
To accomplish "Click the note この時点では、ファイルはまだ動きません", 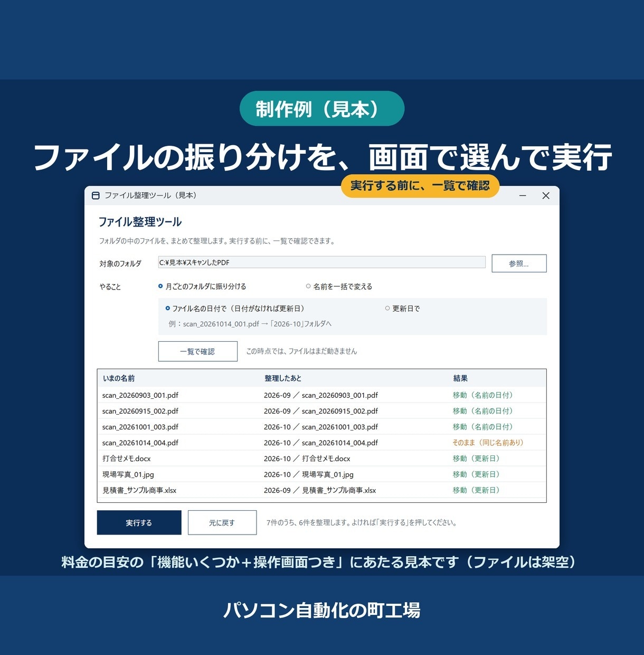I will [x=301, y=351].
